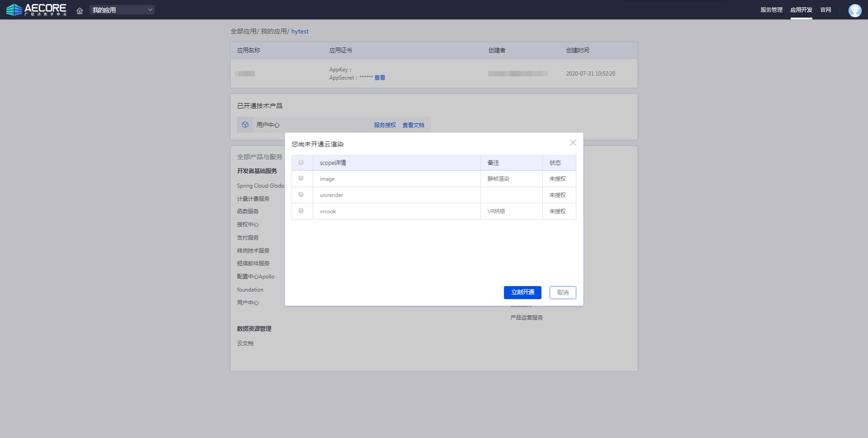Open the 官网 link in header

click(826, 10)
